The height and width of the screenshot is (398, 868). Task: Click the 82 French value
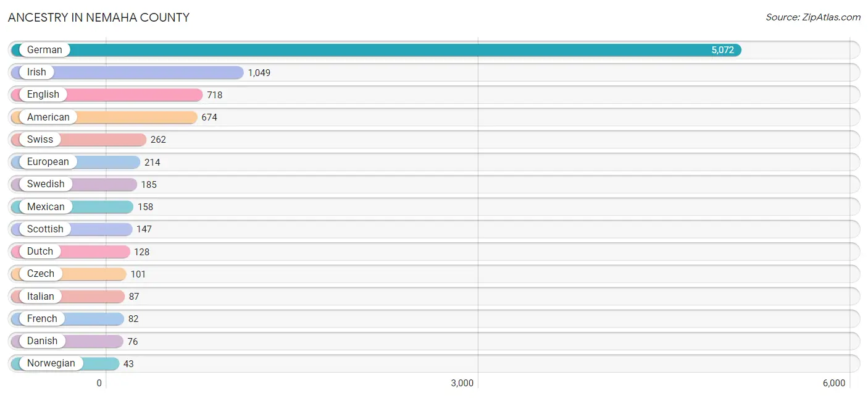(x=133, y=319)
